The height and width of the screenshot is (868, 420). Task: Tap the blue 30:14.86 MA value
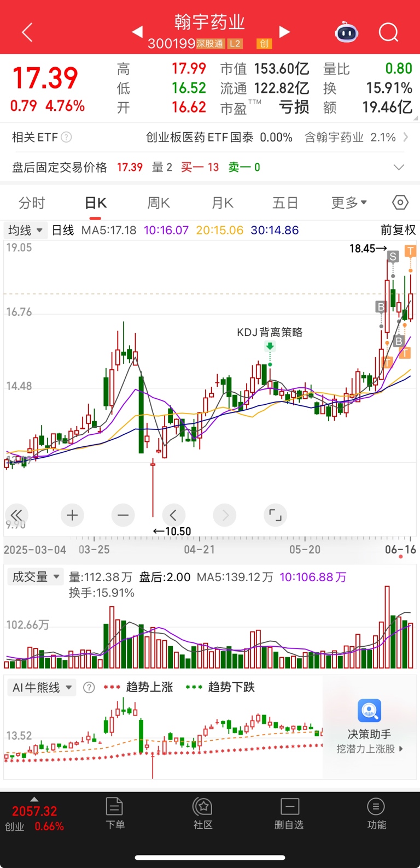275,230
